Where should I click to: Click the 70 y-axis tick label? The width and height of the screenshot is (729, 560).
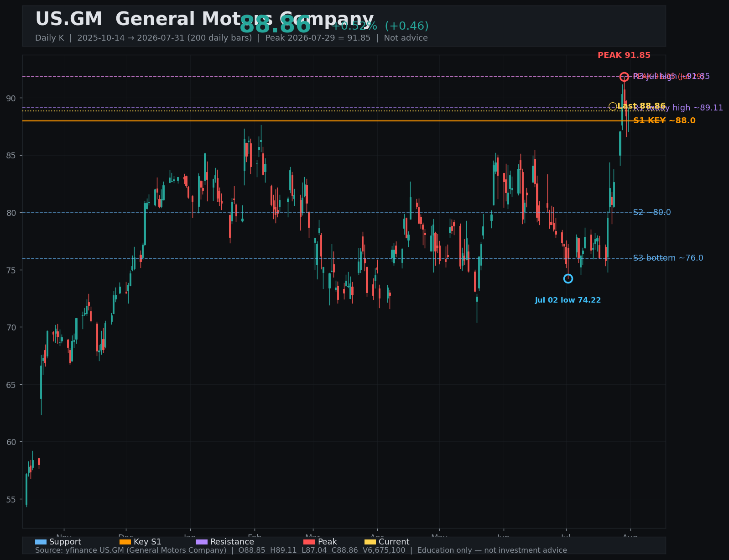tap(11, 327)
